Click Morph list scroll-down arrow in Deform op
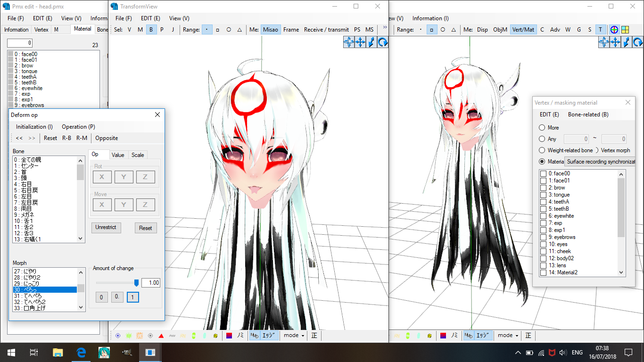 [81, 307]
